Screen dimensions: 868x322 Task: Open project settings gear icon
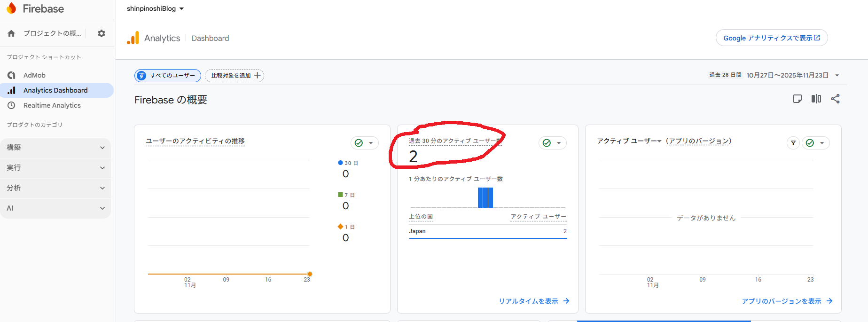pyautogui.click(x=102, y=33)
